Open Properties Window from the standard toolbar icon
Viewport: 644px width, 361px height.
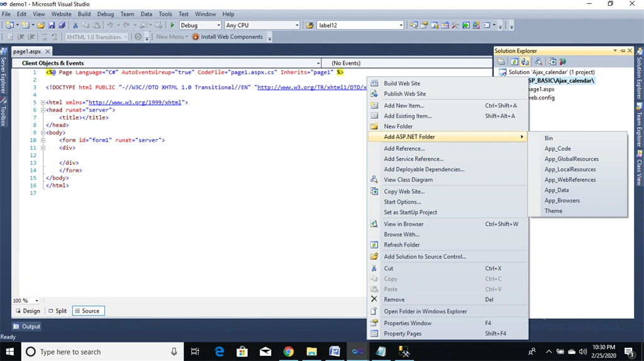pyautogui.click(x=424, y=25)
